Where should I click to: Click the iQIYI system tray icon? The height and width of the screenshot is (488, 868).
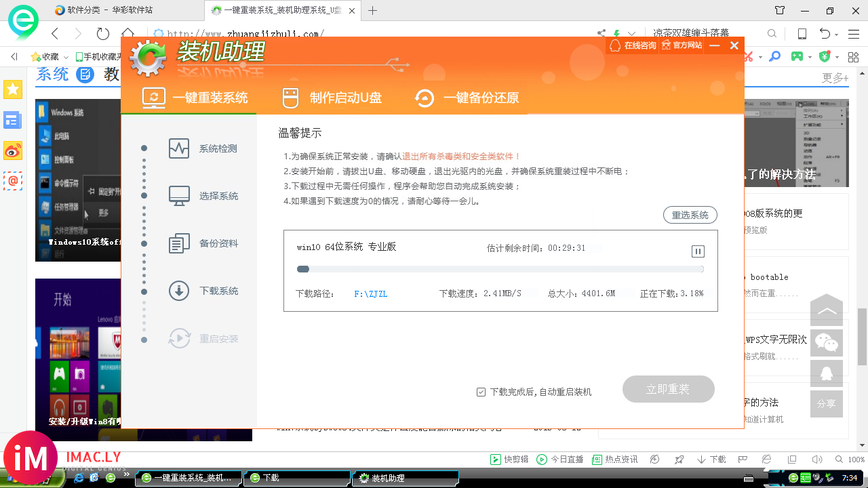coord(806,478)
